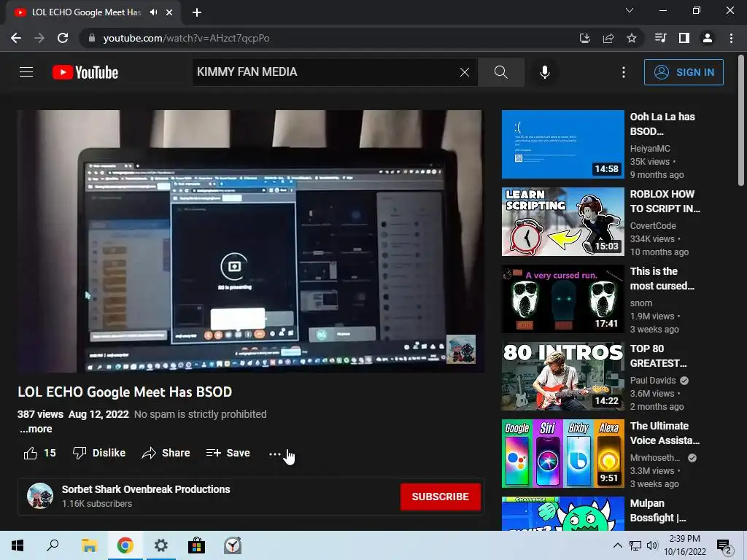This screenshot has width=747, height=560.
Task: Open File Explorer from the taskbar
Action: 89,545
